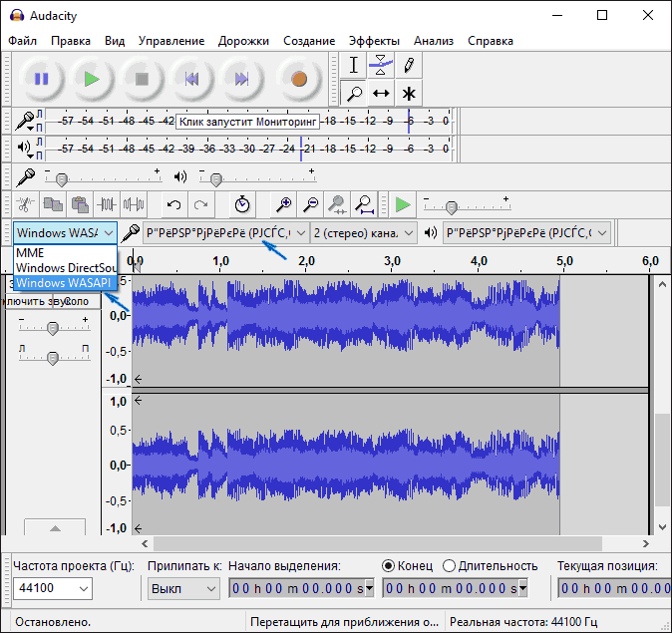Image resolution: width=672 pixels, height=633 pixels.
Task: Select the Multi-tool asterisk icon
Action: (x=409, y=94)
